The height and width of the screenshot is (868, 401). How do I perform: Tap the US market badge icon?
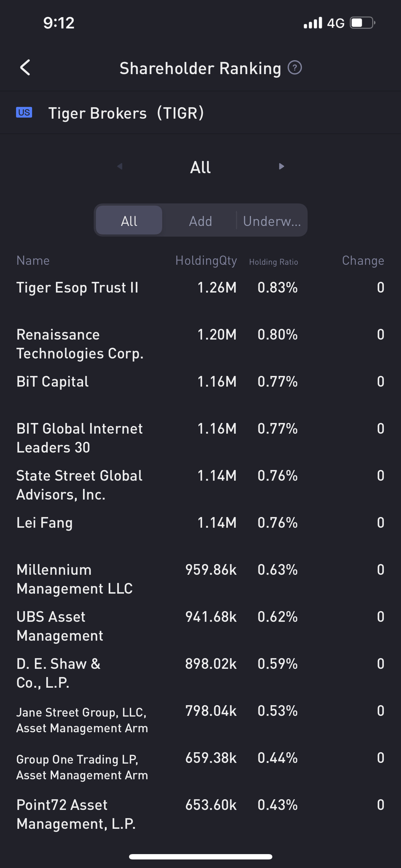coord(24,113)
